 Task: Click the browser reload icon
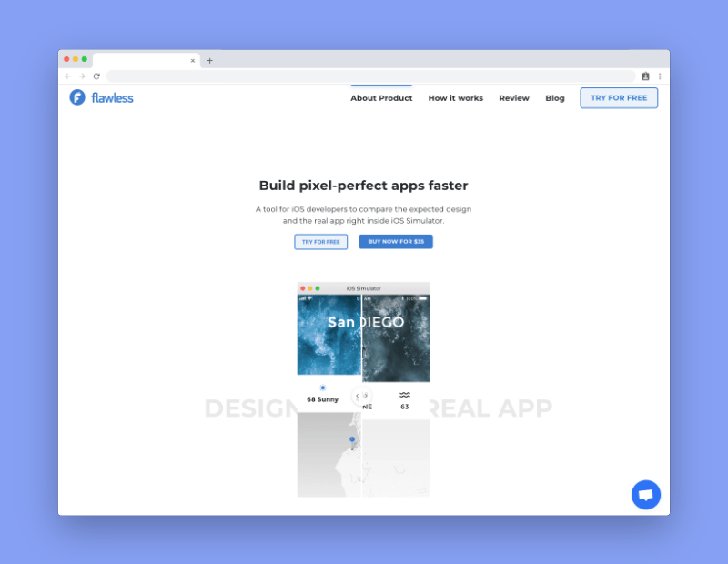pyautogui.click(x=96, y=76)
